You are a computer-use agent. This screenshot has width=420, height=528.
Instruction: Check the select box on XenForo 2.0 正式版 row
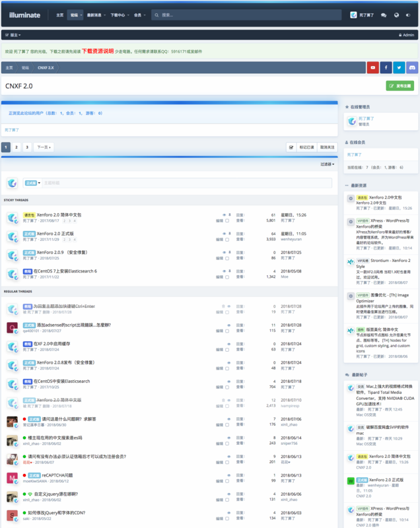coord(227,240)
